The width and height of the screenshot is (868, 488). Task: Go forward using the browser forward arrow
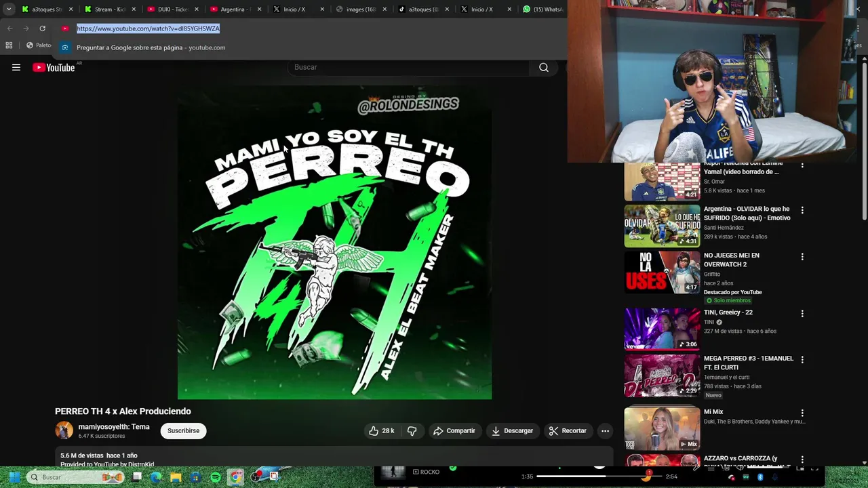tap(26, 28)
